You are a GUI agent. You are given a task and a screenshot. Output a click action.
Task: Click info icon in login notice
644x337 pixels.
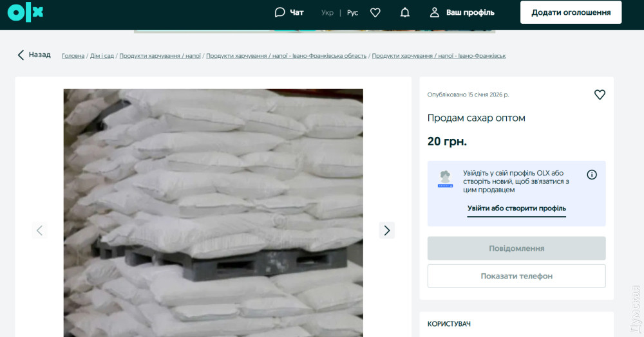click(592, 175)
